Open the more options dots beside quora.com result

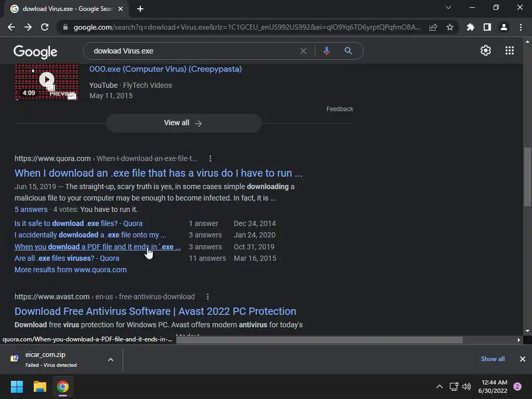tap(210, 158)
